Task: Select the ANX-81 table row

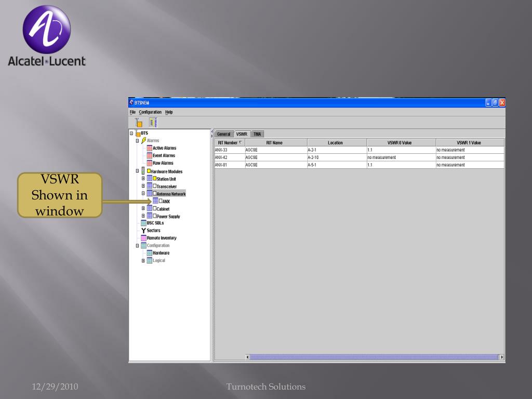Action: (360, 165)
